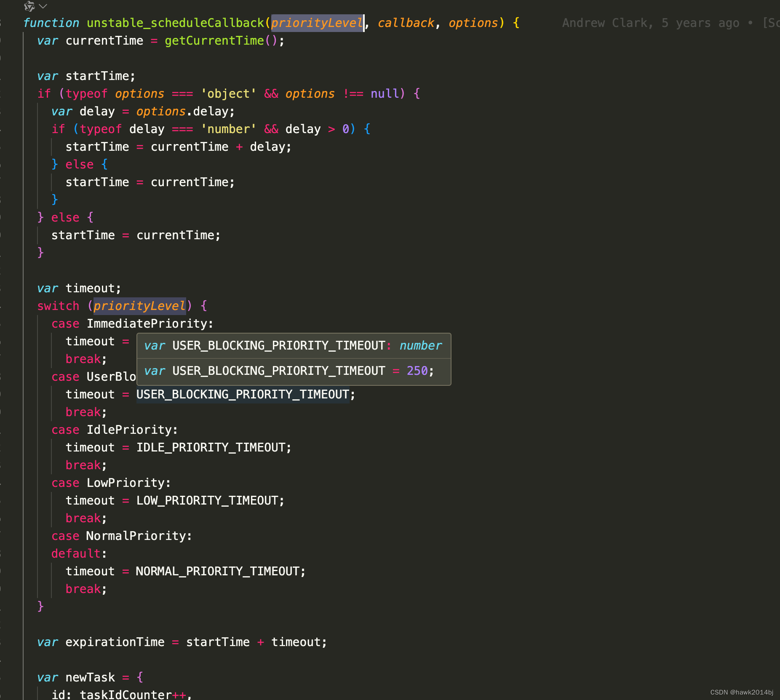Click the break statement under IdlePriority
780x700 pixels.
click(x=83, y=465)
